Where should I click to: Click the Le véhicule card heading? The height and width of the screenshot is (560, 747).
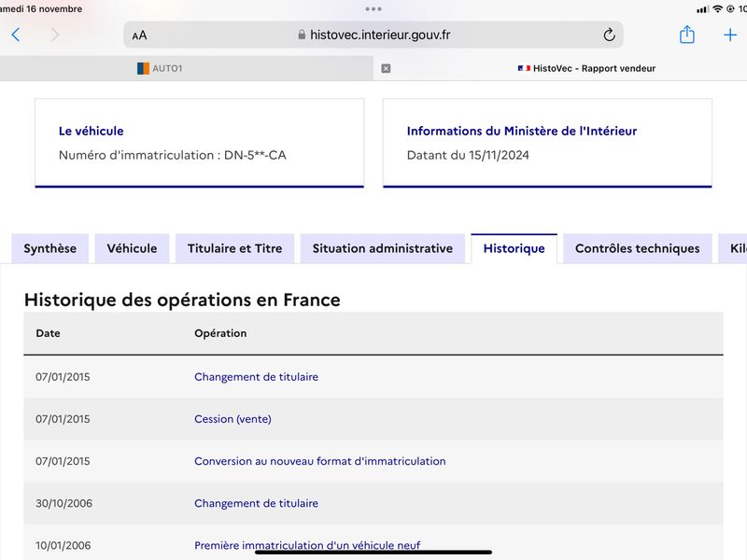[x=91, y=131]
